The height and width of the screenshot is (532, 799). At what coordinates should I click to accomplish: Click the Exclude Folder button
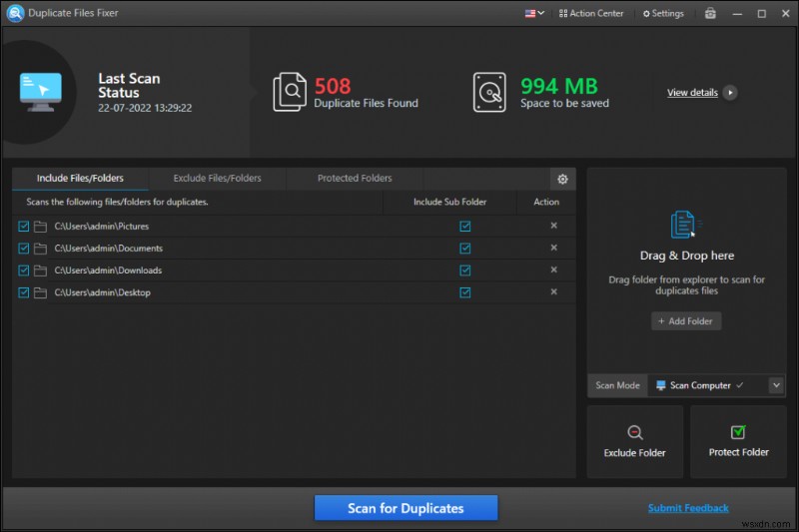[635, 442]
